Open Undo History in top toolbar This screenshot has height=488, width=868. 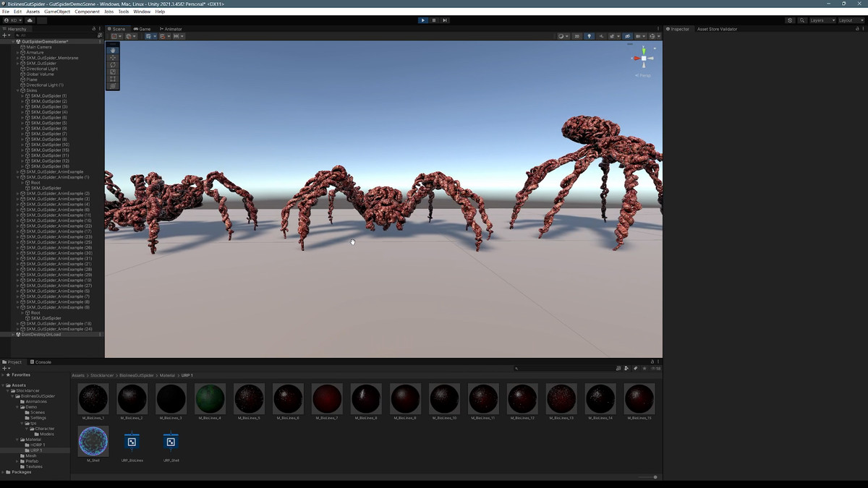click(790, 20)
